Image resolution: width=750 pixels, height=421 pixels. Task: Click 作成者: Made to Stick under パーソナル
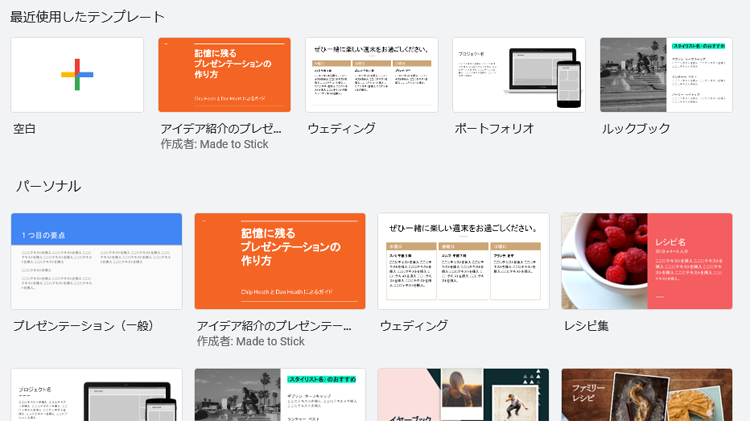point(251,342)
